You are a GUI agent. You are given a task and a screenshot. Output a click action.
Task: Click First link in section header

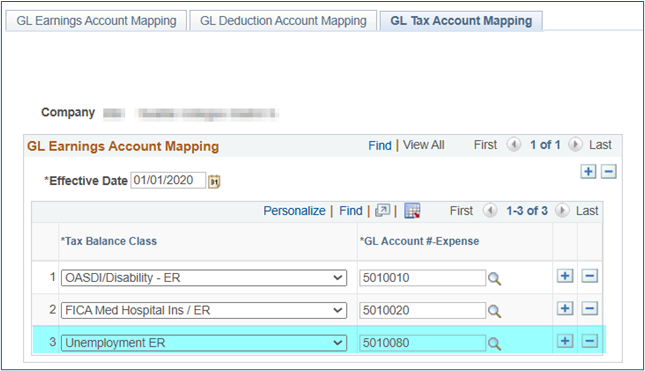point(485,145)
